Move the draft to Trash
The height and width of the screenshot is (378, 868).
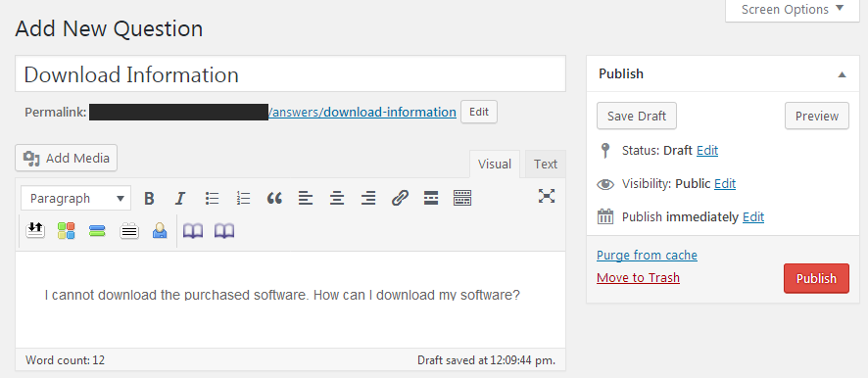tap(638, 277)
